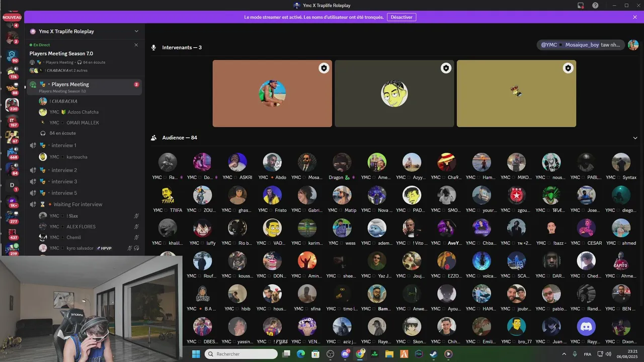Click taskbar volume speaker icon
The image size is (644, 362).
click(x=608, y=354)
